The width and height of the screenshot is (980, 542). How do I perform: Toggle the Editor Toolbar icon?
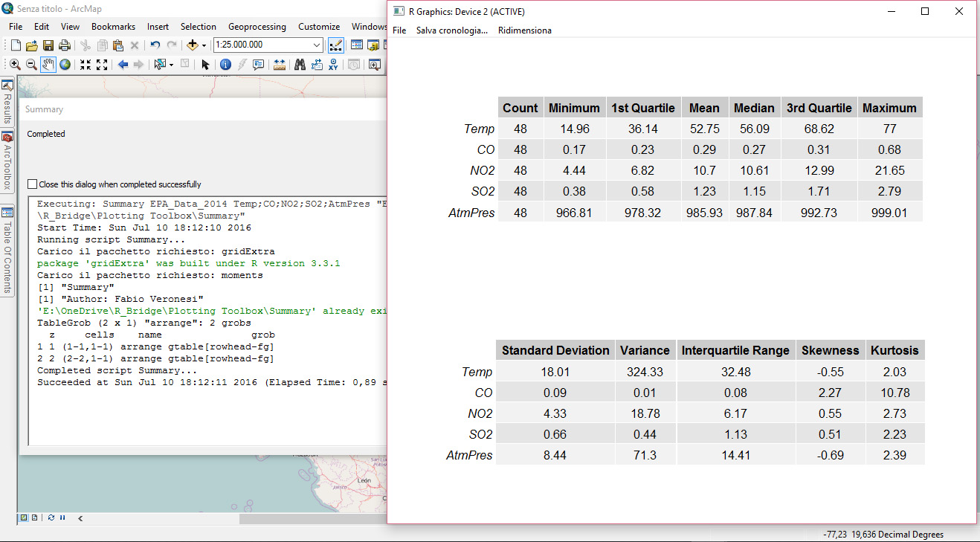tap(335, 45)
